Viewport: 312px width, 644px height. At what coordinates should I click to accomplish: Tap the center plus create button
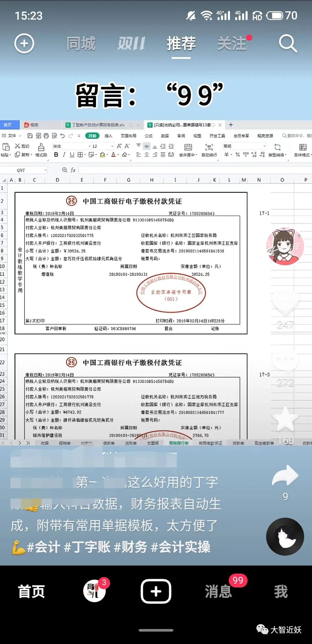point(156,591)
